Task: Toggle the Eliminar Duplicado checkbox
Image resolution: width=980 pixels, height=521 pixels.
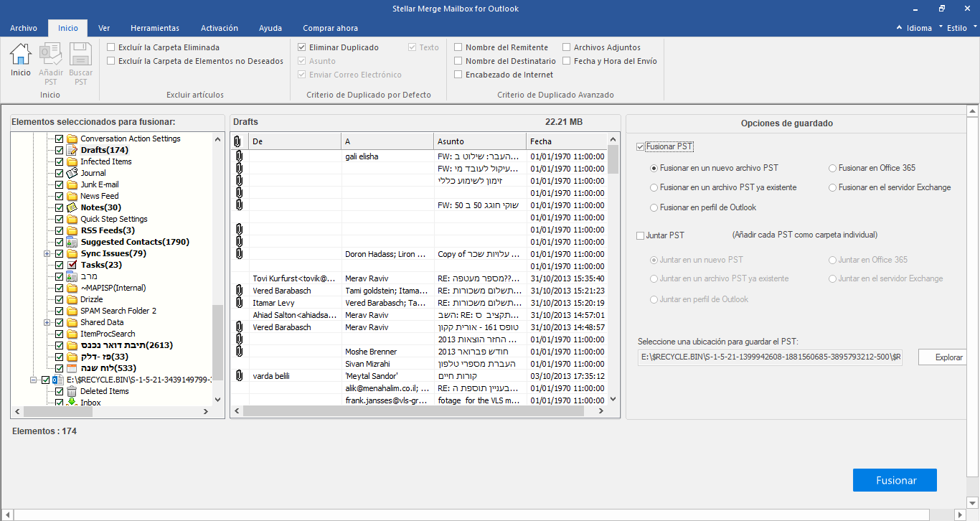Action: 302,47
